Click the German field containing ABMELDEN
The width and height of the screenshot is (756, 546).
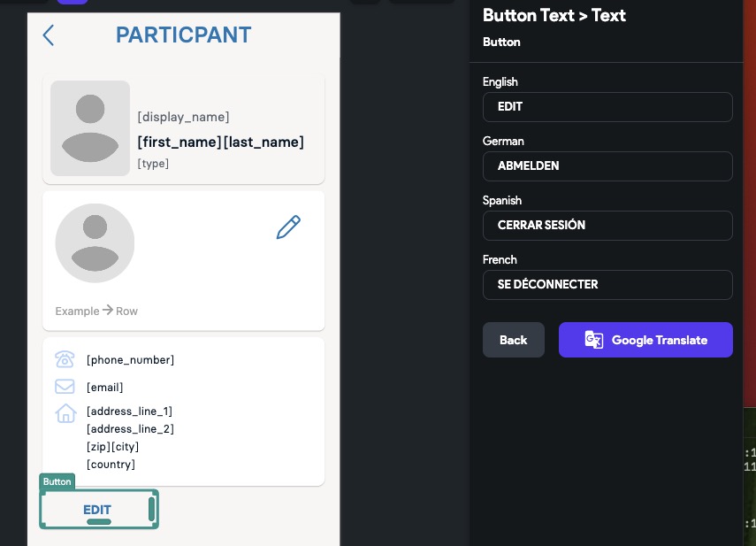[x=607, y=165]
